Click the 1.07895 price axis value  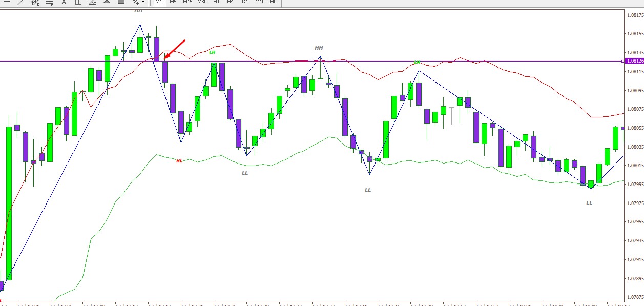(x=635, y=279)
